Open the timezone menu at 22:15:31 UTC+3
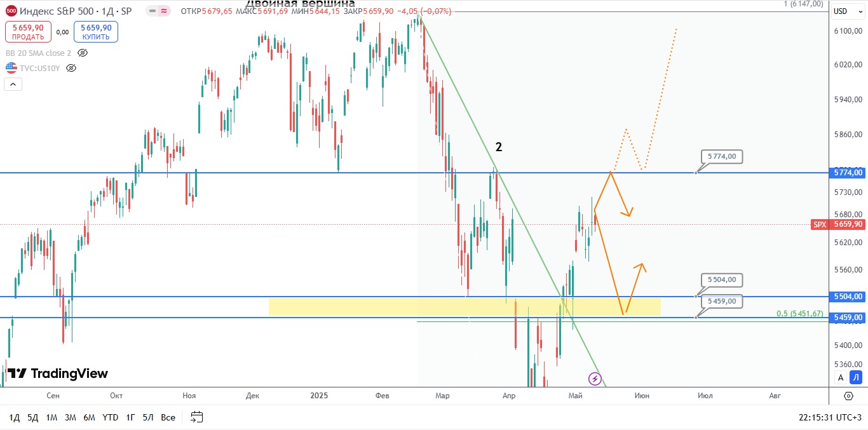Screen dimensions: 868x430 pos(830,417)
